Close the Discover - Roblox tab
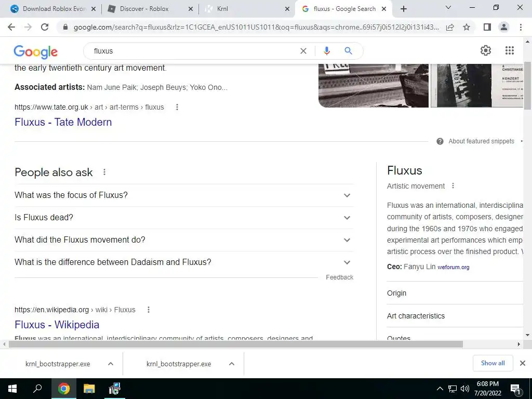This screenshot has height=399, width=532. coord(190,9)
